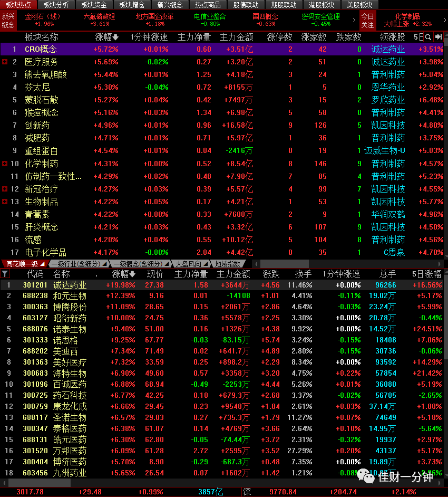This screenshot has width=448, height=497.
Task: Click the jump-to-end arrow icon
Action: [439, 37]
